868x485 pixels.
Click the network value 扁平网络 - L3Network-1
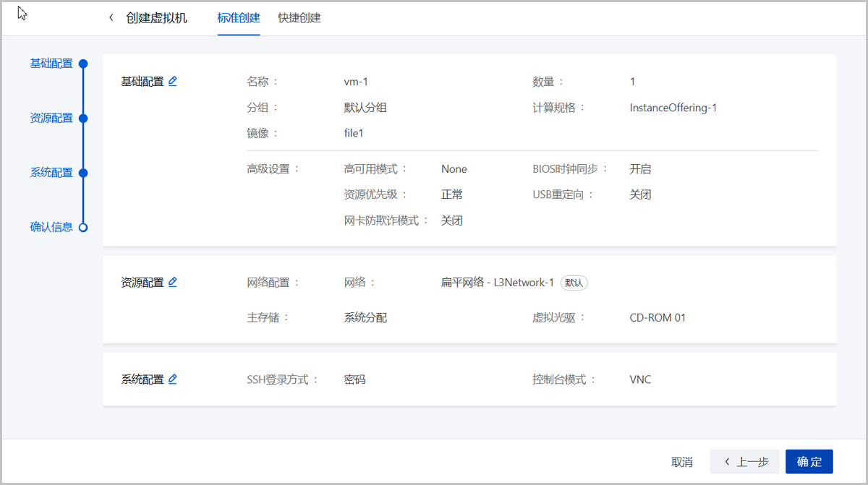498,283
